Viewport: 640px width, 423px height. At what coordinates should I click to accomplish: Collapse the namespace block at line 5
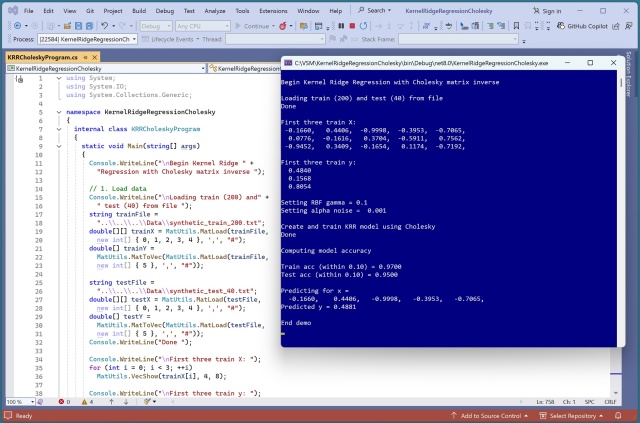[59, 112]
